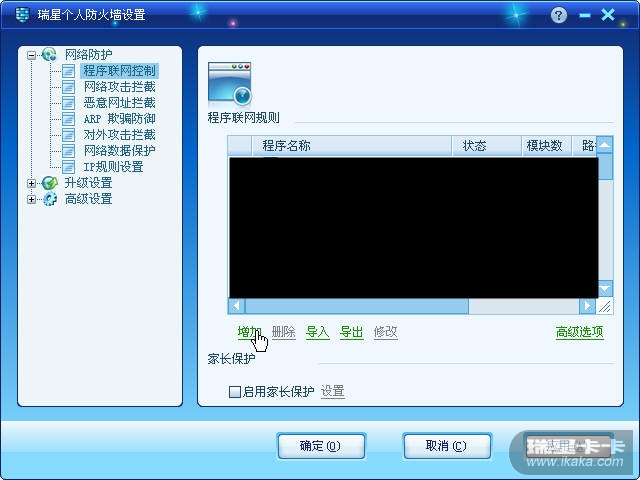Screen dimensions: 640x480
Task: Open 恶意网址拦截 settings
Action: pyautogui.click(x=119, y=102)
